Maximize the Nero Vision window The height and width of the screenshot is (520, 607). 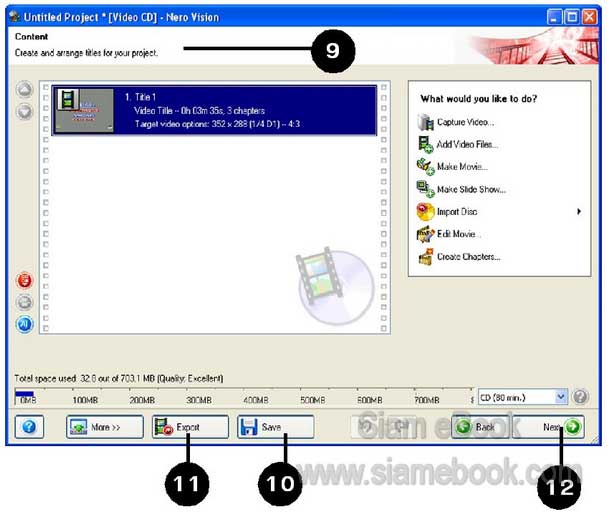[x=572, y=17]
